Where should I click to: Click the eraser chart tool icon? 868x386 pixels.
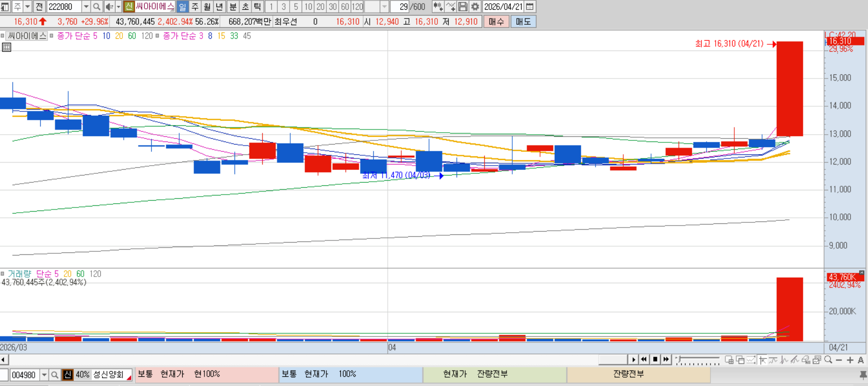click(806, 360)
